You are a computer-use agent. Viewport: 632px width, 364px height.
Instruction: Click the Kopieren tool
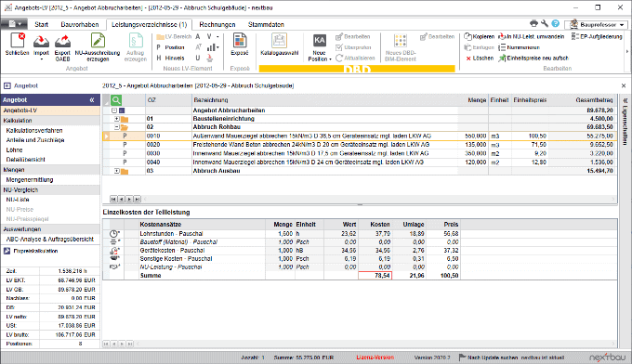(480, 36)
